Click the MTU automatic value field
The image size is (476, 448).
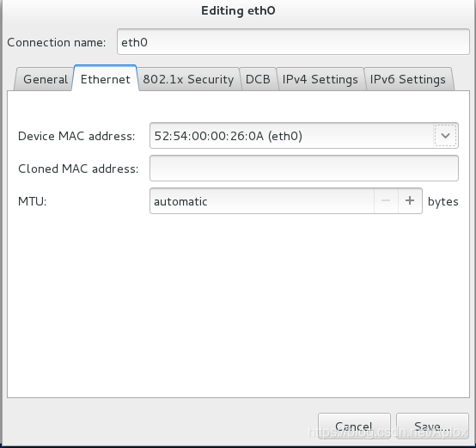click(x=262, y=200)
